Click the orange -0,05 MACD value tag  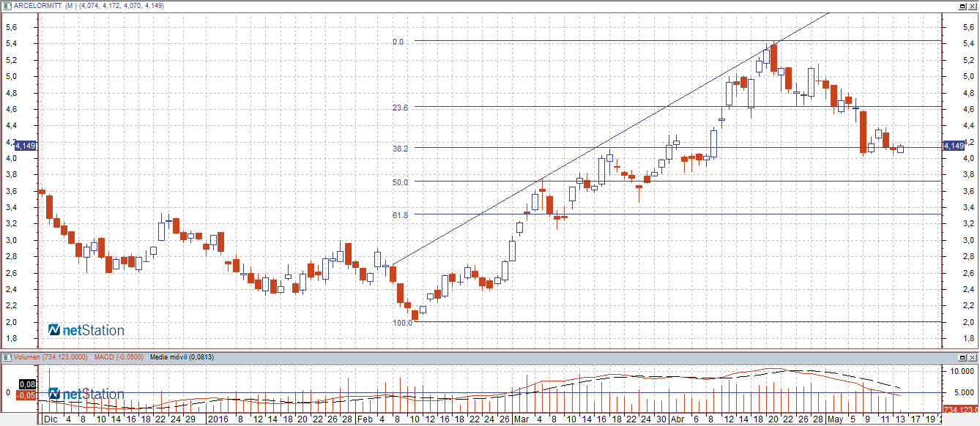[27, 395]
